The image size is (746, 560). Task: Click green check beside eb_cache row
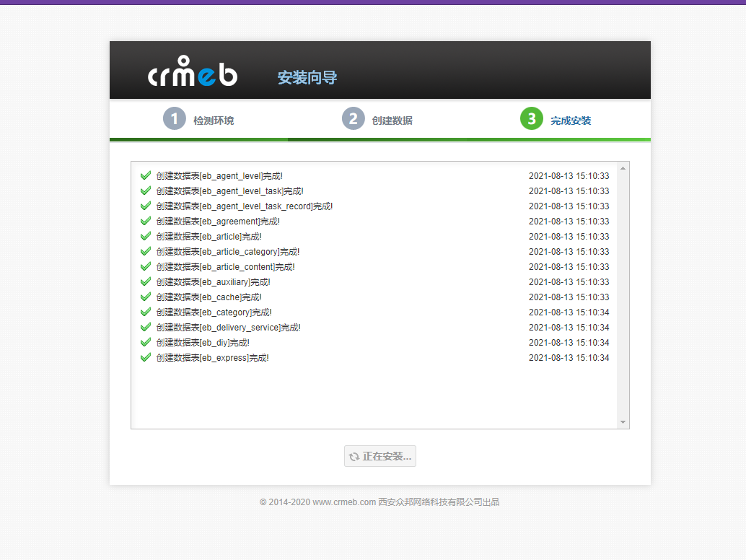point(146,297)
